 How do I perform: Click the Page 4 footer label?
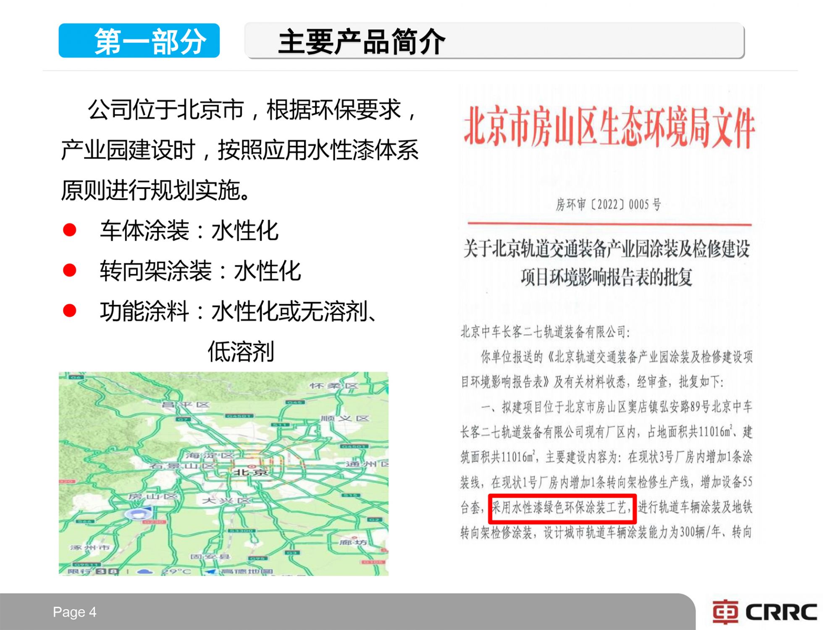click(x=75, y=612)
